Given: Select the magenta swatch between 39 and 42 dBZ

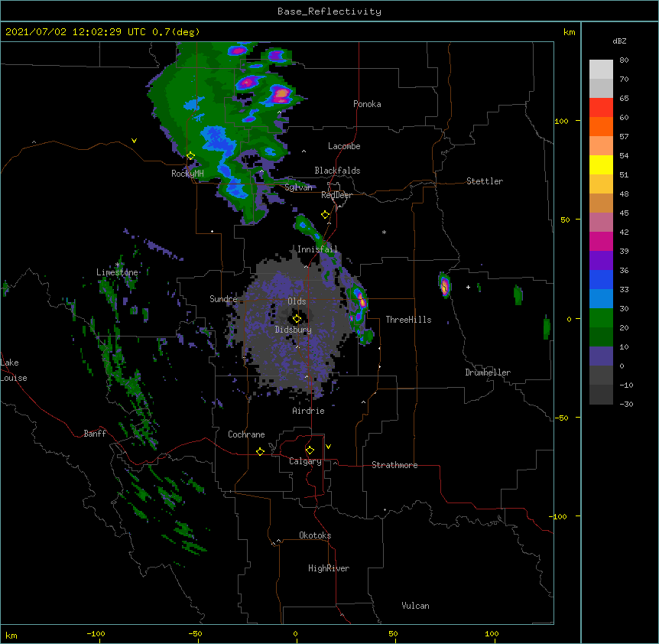Looking at the screenshot, I should coord(601,241).
